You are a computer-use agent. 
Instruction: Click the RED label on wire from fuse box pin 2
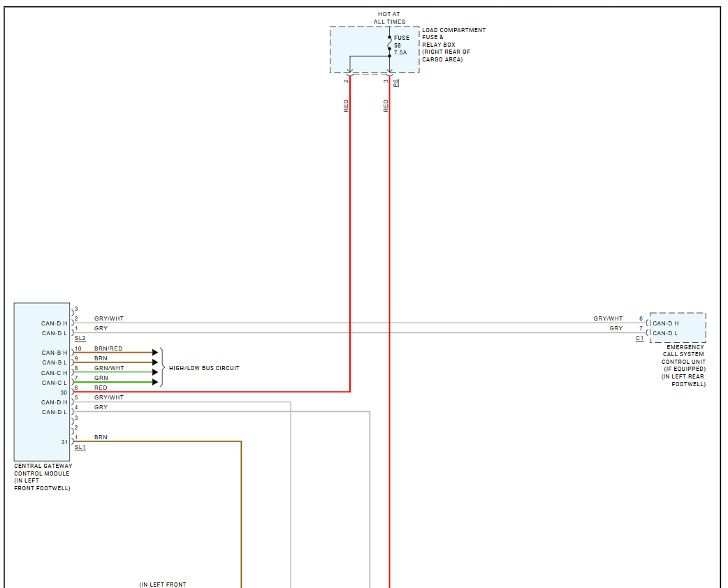(x=346, y=106)
